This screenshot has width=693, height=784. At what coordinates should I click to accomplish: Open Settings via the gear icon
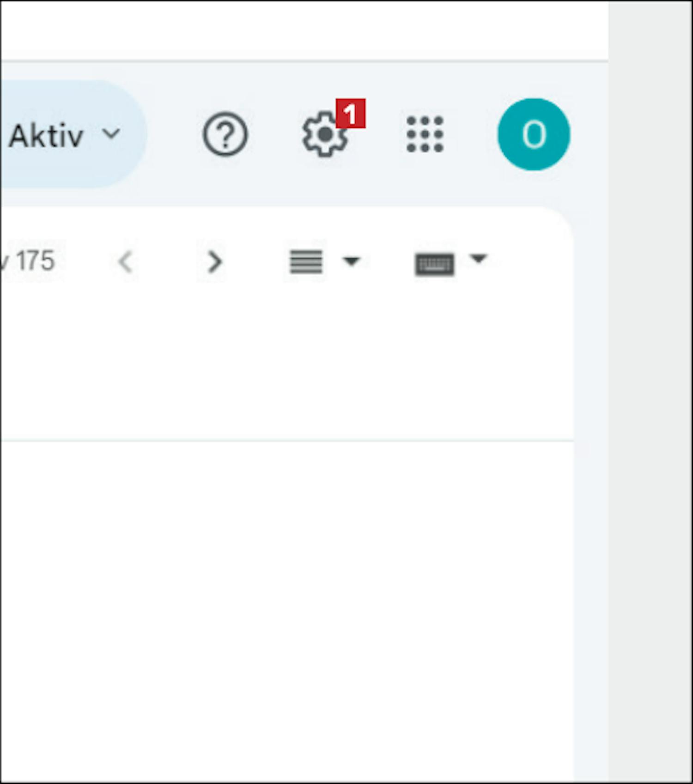(x=325, y=134)
